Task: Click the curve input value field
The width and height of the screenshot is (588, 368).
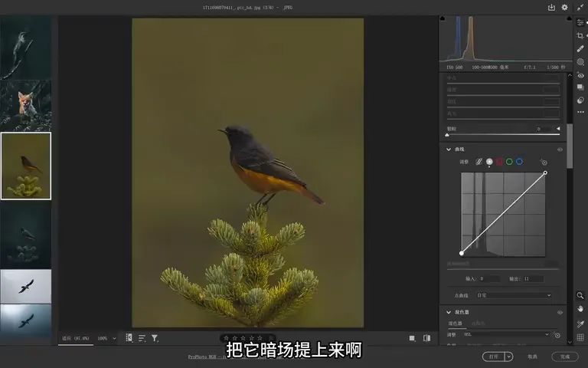Action: (489, 278)
